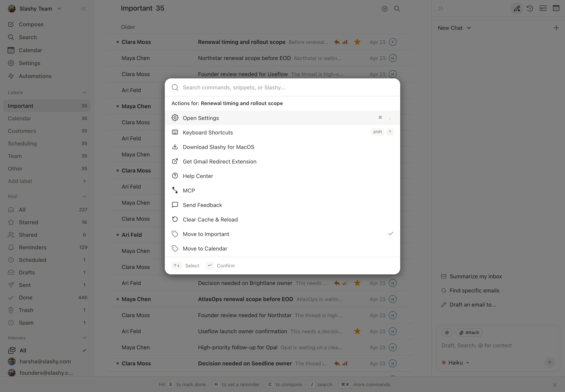Open the Spam folder

pyautogui.click(x=47, y=323)
